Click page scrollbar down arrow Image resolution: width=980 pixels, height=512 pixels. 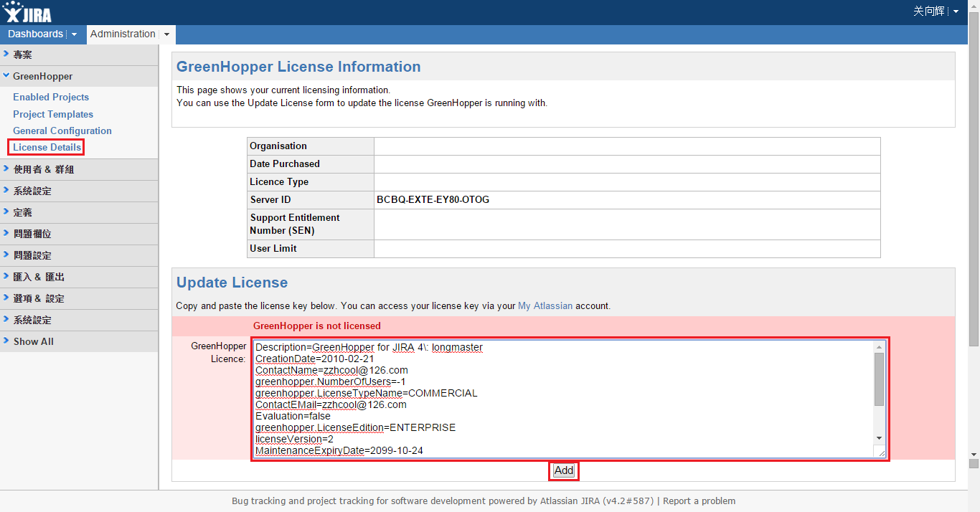point(974,454)
